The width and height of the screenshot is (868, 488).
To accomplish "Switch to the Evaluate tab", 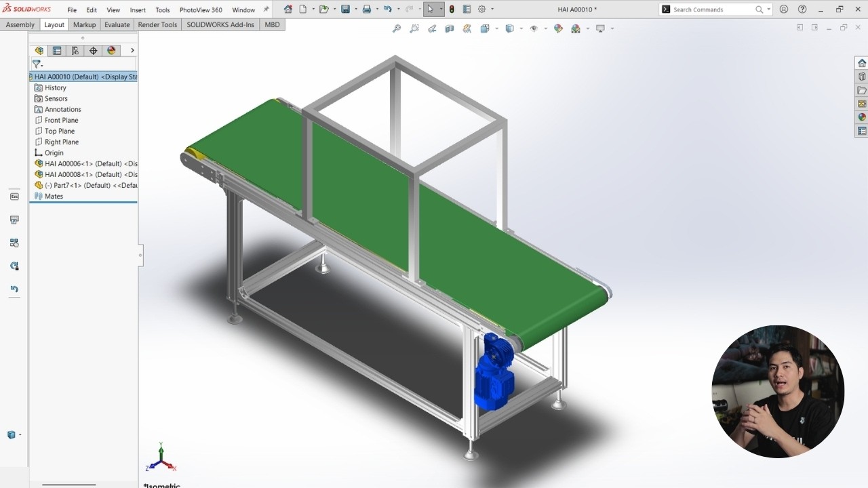I will tap(117, 24).
